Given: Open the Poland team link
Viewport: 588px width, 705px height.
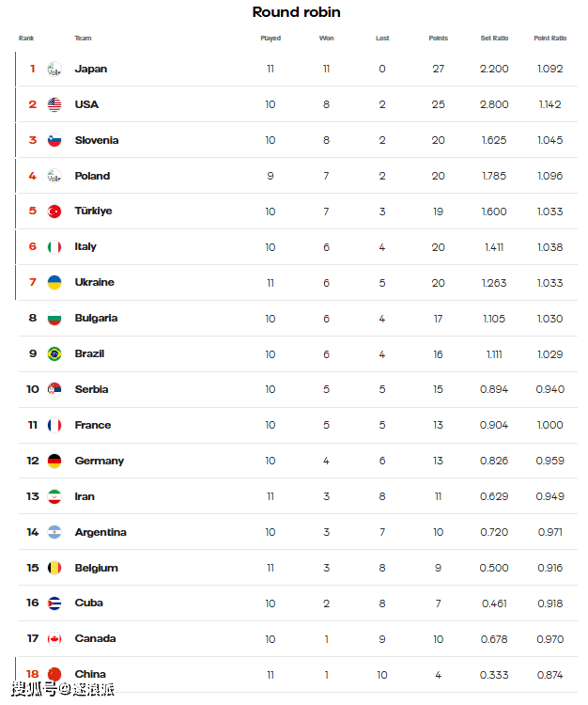Looking at the screenshot, I should (92, 176).
